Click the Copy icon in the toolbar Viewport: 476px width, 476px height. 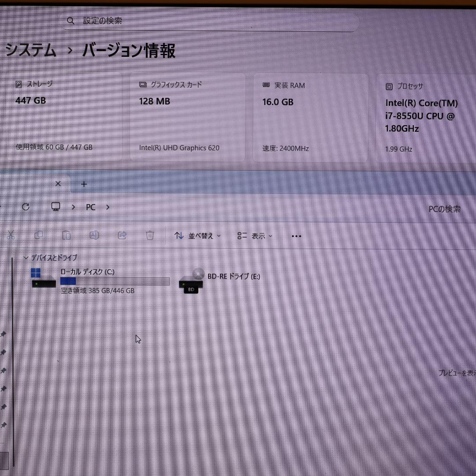(x=39, y=235)
